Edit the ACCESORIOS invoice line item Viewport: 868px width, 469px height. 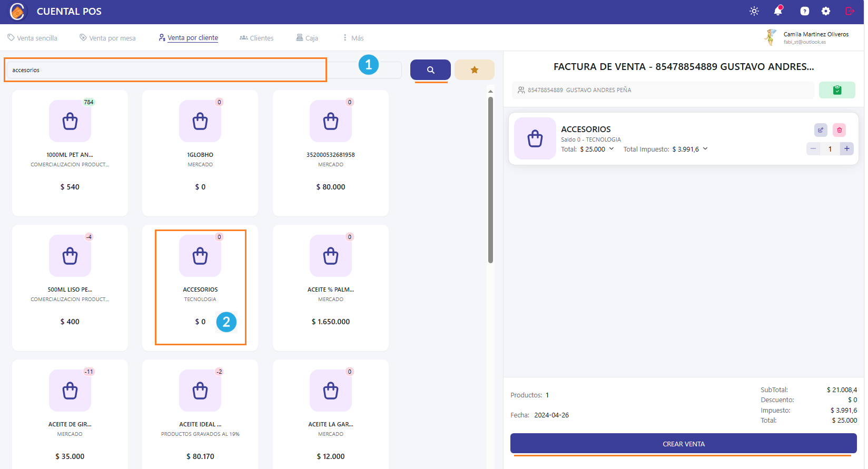tap(820, 130)
